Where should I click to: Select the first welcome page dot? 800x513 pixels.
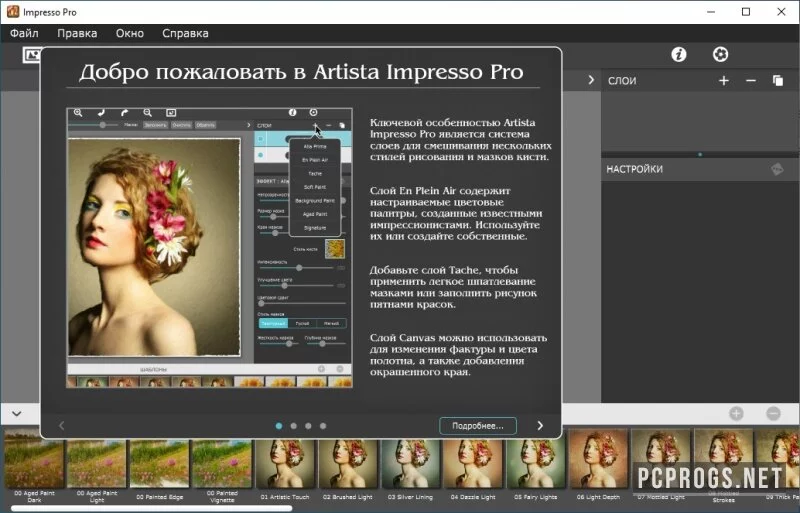(279, 426)
